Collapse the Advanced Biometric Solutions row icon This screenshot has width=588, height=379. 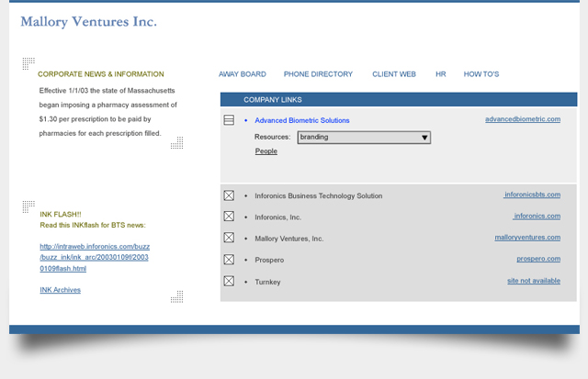tap(229, 120)
